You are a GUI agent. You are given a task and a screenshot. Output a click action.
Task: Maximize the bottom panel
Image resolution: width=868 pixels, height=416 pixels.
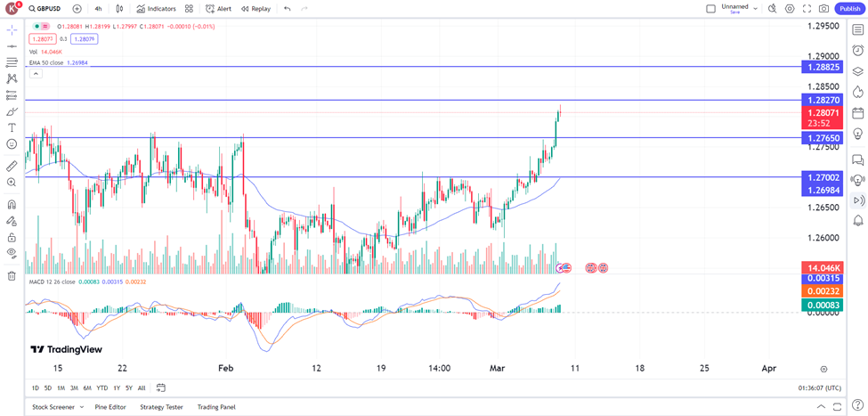tap(837, 406)
